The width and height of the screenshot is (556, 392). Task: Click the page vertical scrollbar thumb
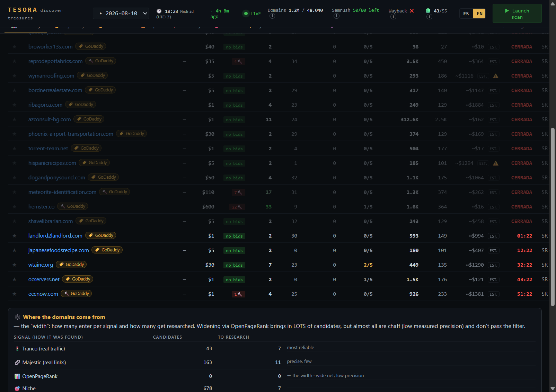point(553,217)
